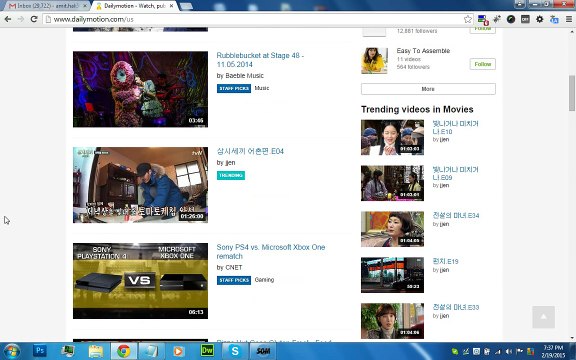Launch Dreamweaver from the taskbar
576x360 pixels.
tap(207, 351)
